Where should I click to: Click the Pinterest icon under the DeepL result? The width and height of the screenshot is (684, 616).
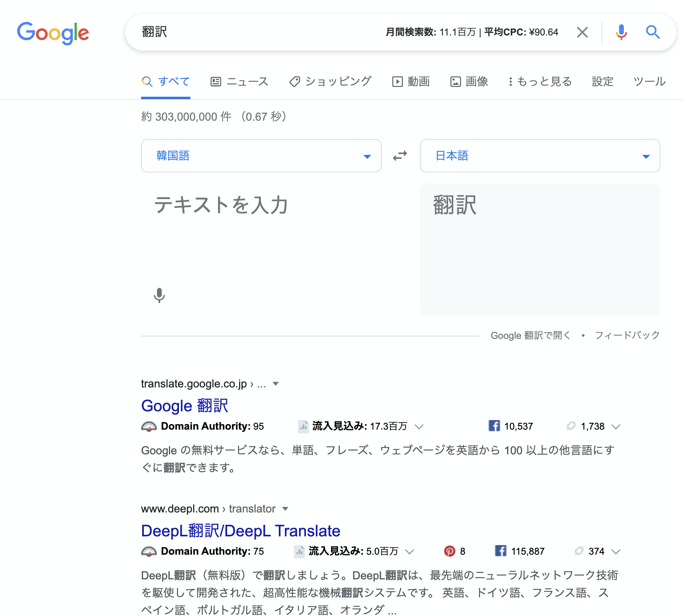point(449,551)
